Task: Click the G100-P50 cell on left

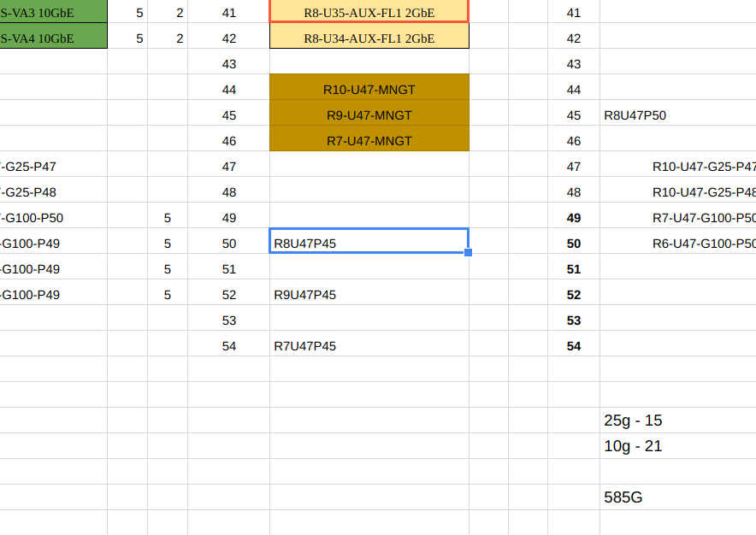Action: click(54, 215)
